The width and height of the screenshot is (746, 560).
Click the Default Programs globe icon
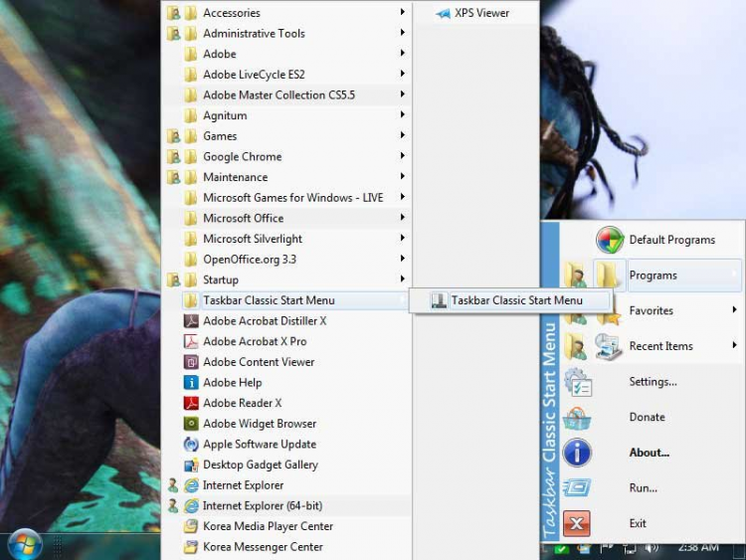(x=609, y=240)
